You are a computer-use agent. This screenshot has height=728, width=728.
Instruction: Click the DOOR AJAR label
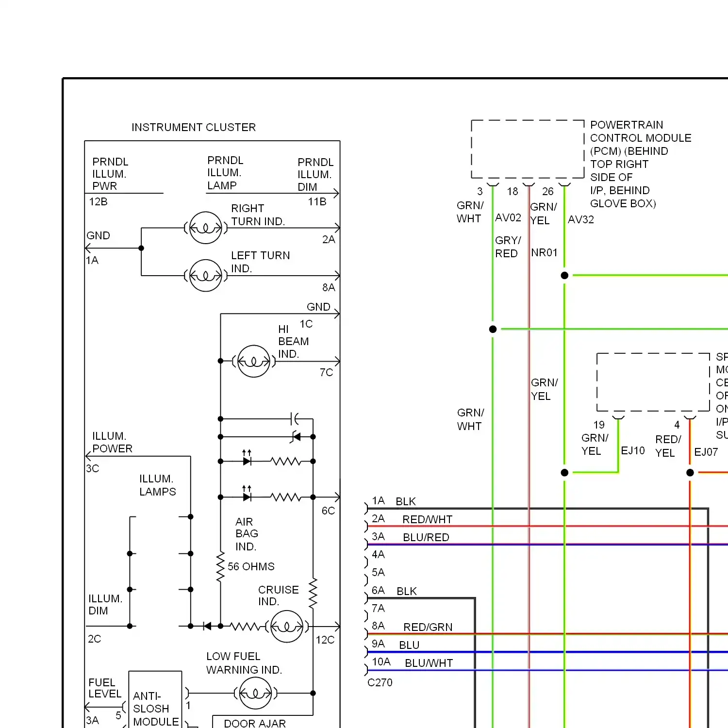[x=255, y=723]
